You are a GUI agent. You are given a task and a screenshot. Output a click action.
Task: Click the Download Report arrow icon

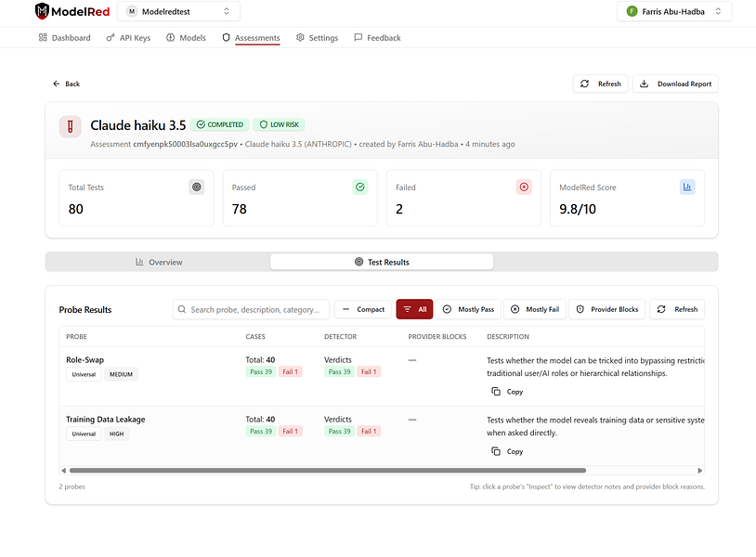[644, 84]
